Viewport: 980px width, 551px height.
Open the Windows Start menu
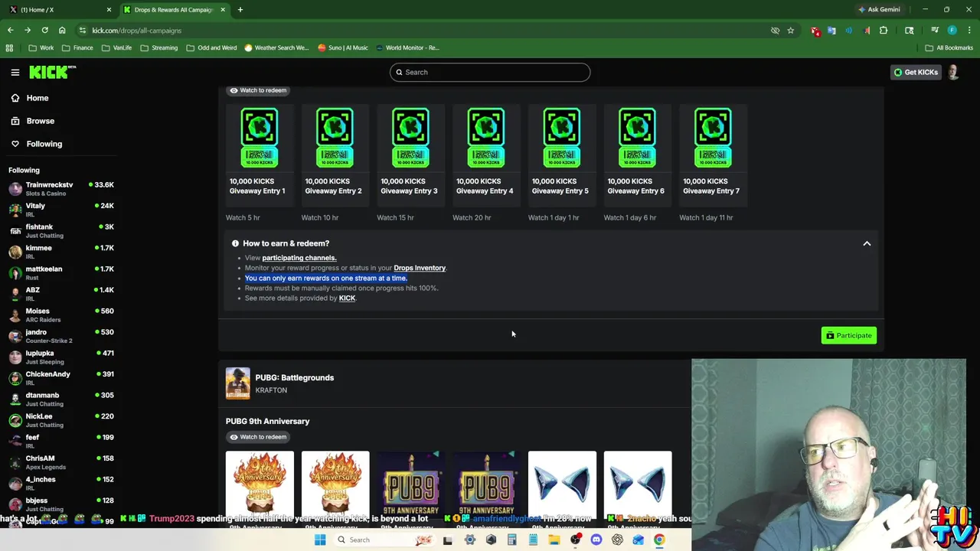point(320,540)
